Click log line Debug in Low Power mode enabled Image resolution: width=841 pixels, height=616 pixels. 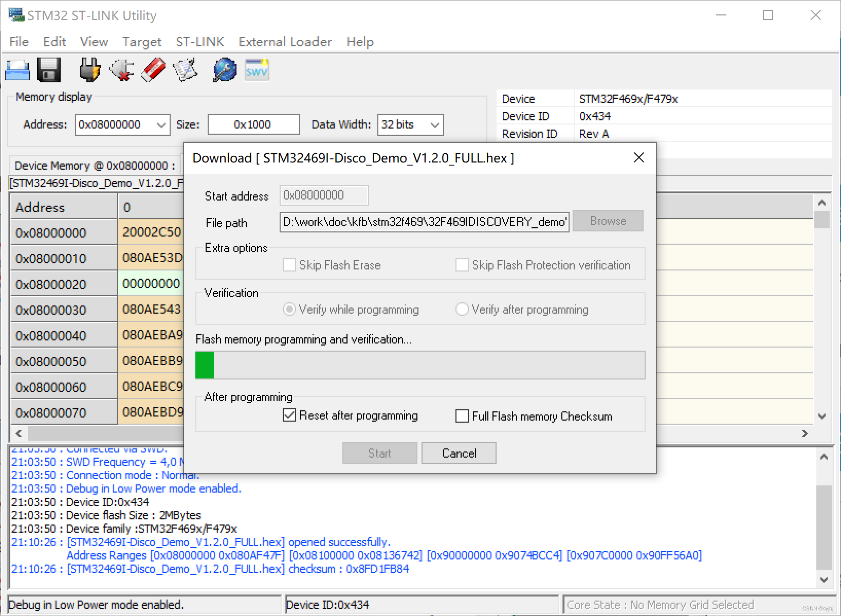click(126, 488)
